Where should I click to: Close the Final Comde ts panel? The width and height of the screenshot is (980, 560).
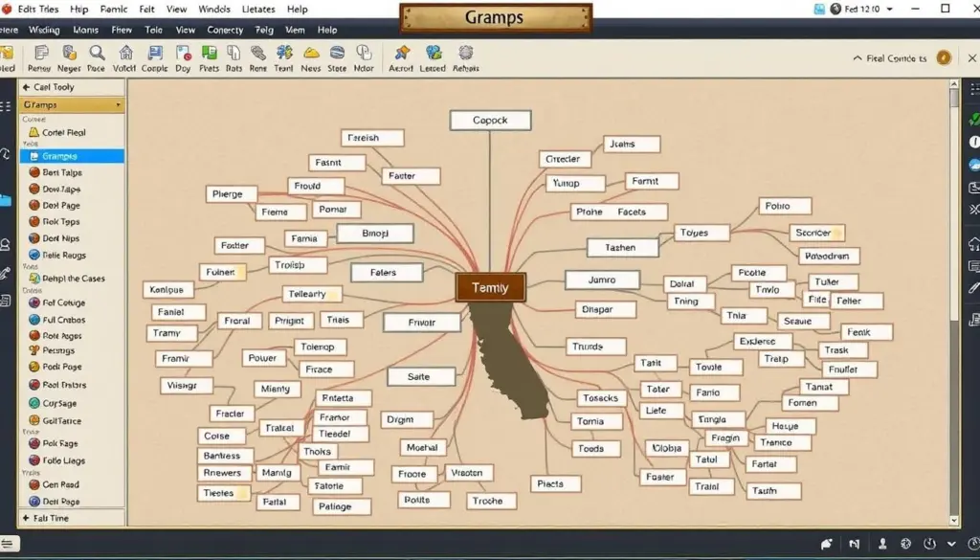click(972, 58)
